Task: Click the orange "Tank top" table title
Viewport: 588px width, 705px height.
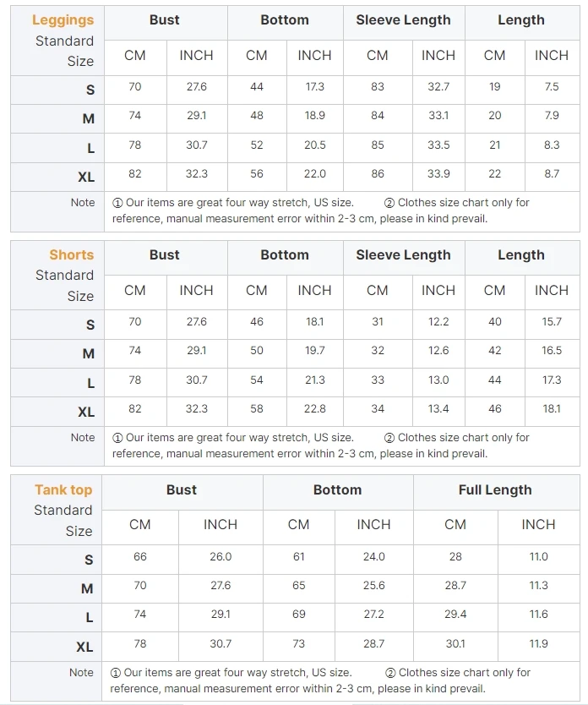Action: 63,490
